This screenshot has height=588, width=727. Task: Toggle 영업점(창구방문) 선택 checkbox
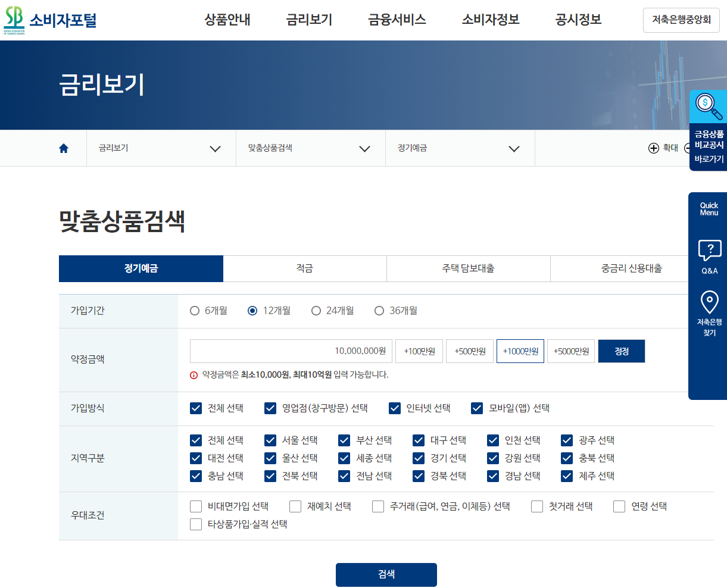pos(270,408)
